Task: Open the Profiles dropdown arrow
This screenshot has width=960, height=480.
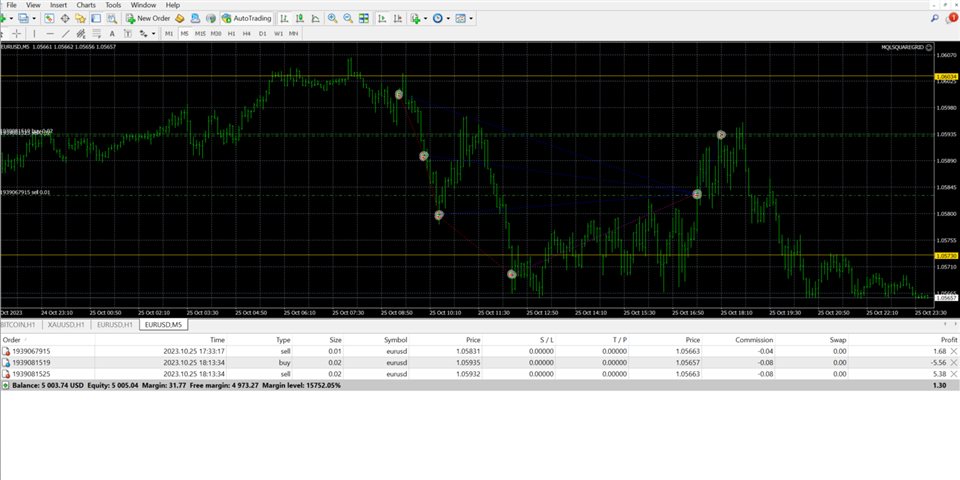Action: pyautogui.click(x=34, y=18)
